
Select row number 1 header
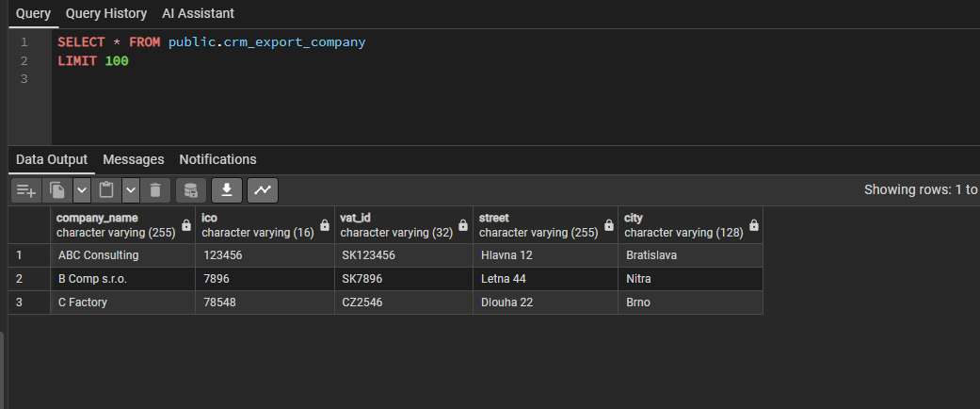tap(29, 255)
